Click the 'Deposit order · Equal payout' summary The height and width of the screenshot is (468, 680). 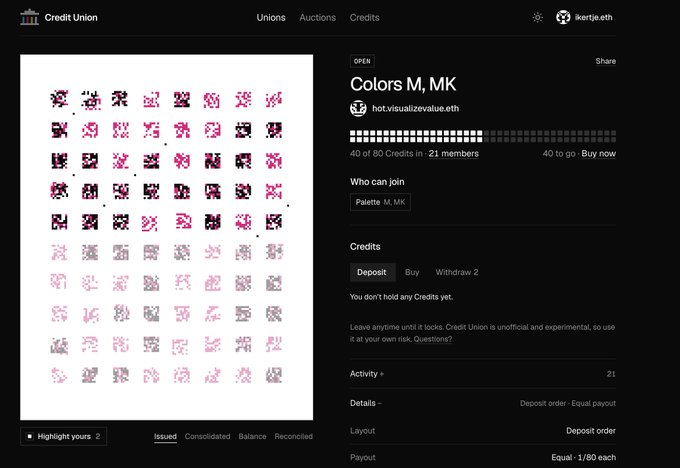(x=568, y=403)
